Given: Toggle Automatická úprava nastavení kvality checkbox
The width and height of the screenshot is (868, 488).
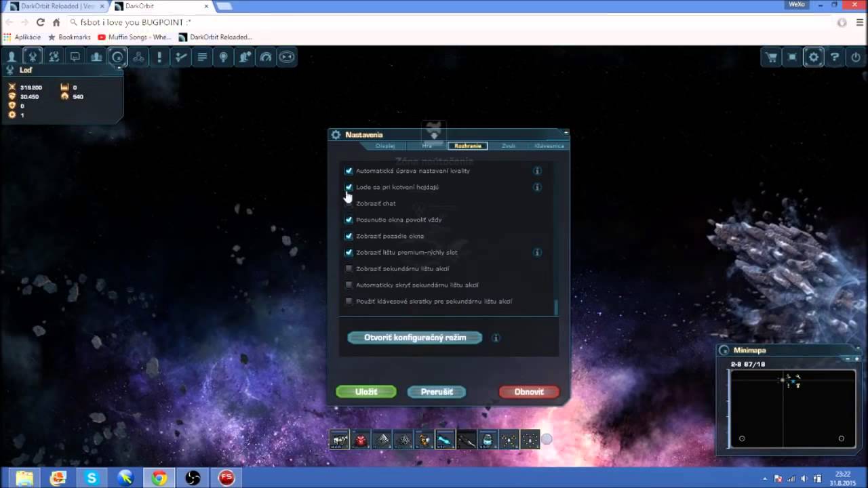Looking at the screenshot, I should pos(349,171).
